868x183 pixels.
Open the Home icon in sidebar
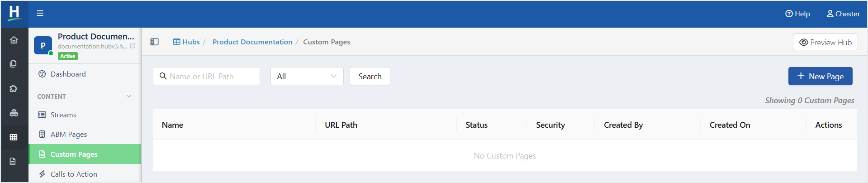[14, 40]
